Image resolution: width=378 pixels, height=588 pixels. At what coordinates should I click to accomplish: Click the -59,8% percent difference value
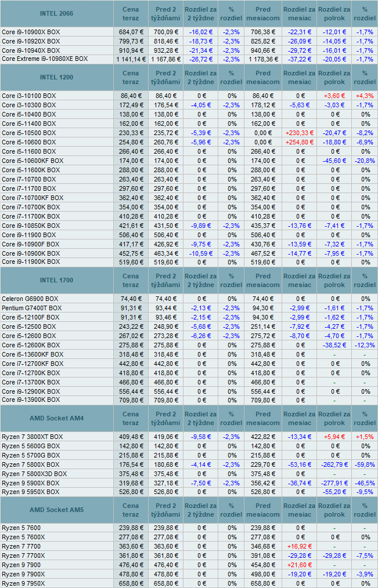pyautogui.click(x=365, y=464)
